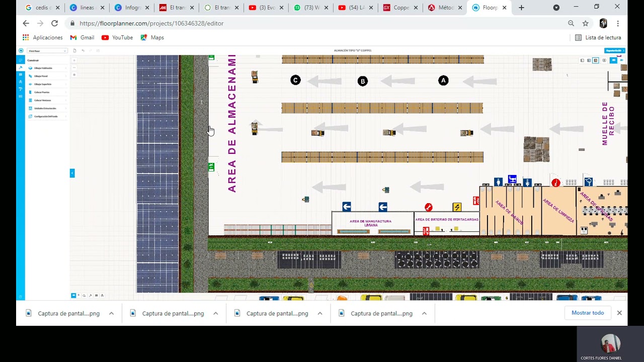
Task: Open the room info panel in the sidebar
Action: (x=21, y=74)
